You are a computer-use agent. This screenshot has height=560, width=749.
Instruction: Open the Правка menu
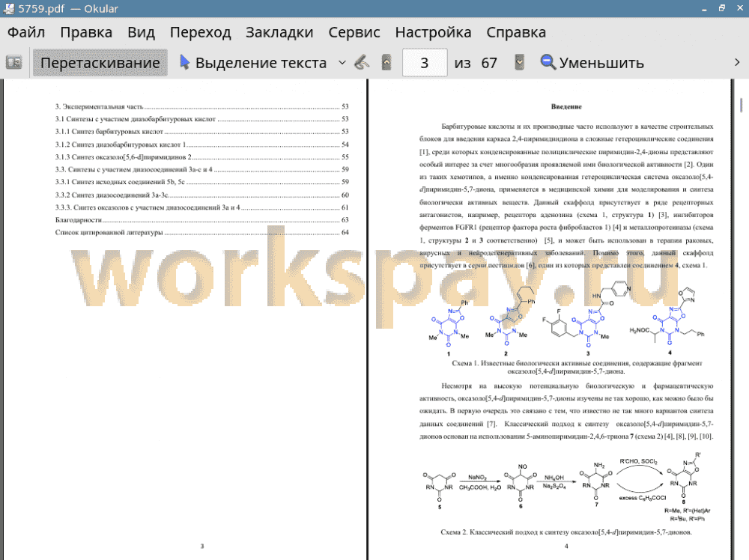pyautogui.click(x=86, y=32)
